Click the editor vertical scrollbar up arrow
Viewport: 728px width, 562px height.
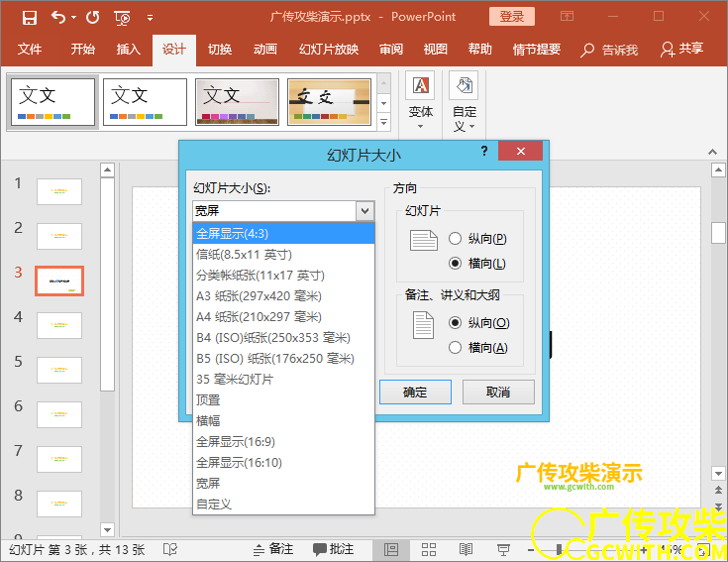point(718,170)
